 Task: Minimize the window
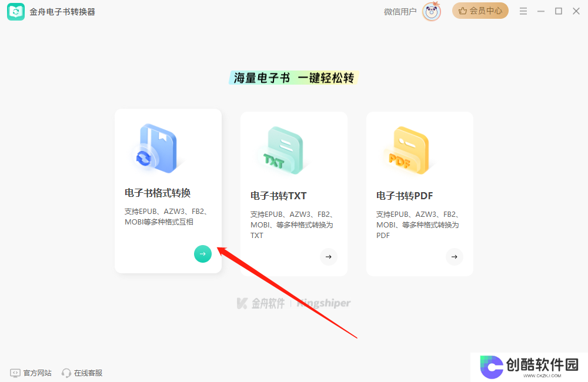pyautogui.click(x=541, y=11)
